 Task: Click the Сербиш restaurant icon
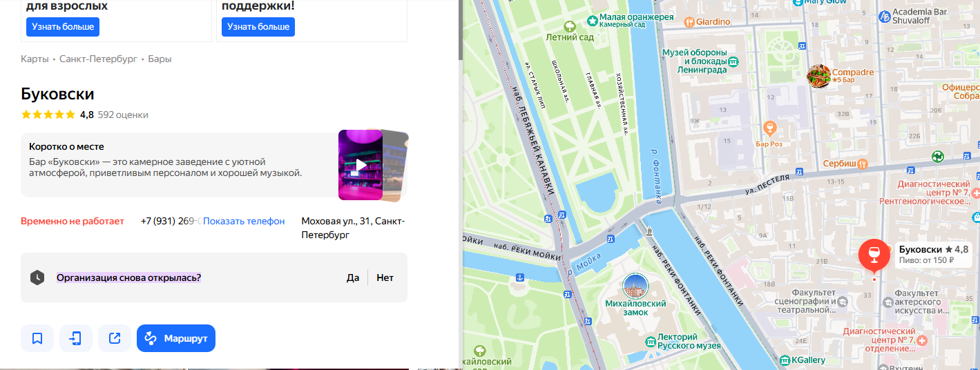863,164
